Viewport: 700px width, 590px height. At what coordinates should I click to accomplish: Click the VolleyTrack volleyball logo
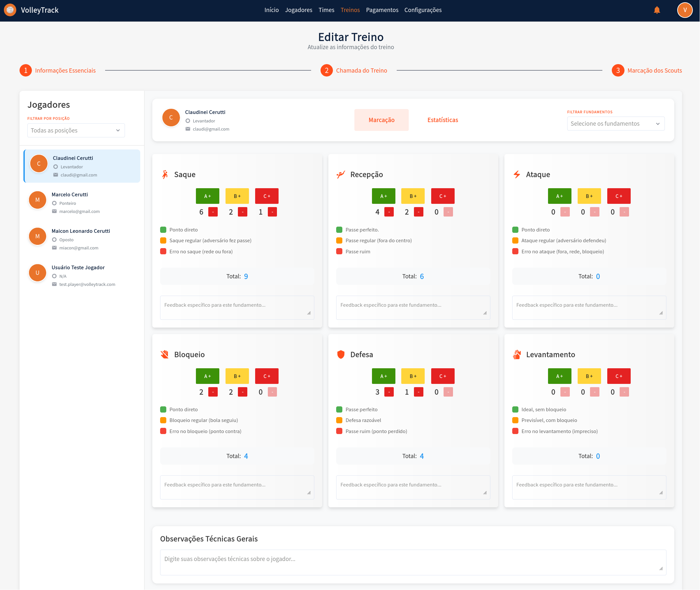point(10,10)
